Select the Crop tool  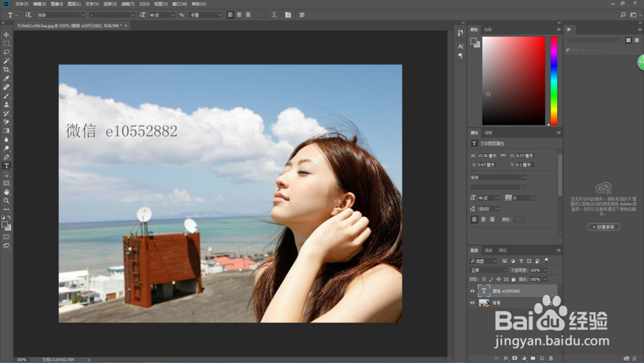[x=6, y=70]
